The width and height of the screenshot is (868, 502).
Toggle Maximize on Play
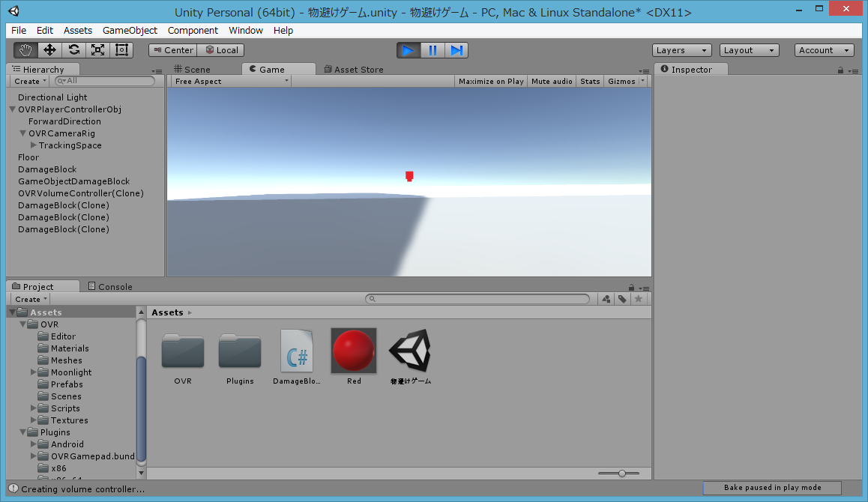pyautogui.click(x=491, y=82)
